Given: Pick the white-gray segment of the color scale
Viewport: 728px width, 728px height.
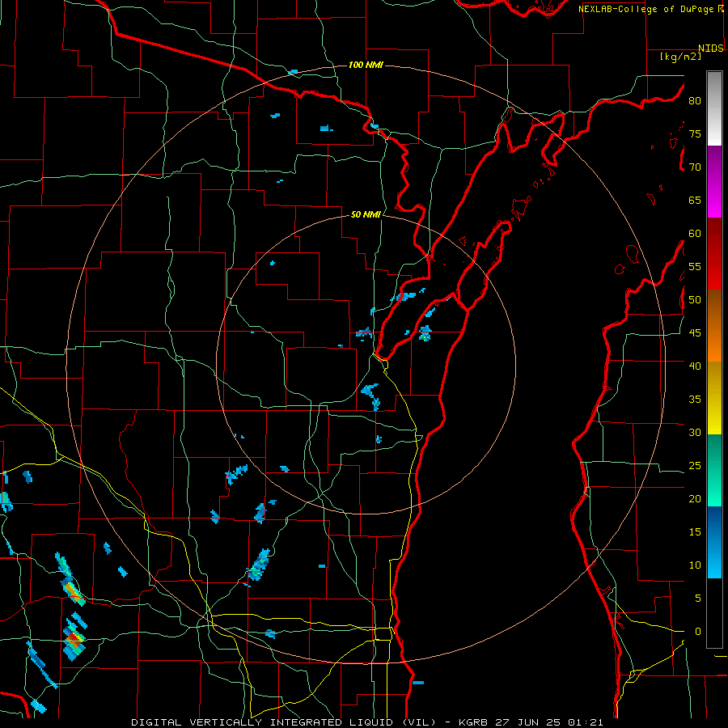Looking at the screenshot, I should [x=714, y=108].
